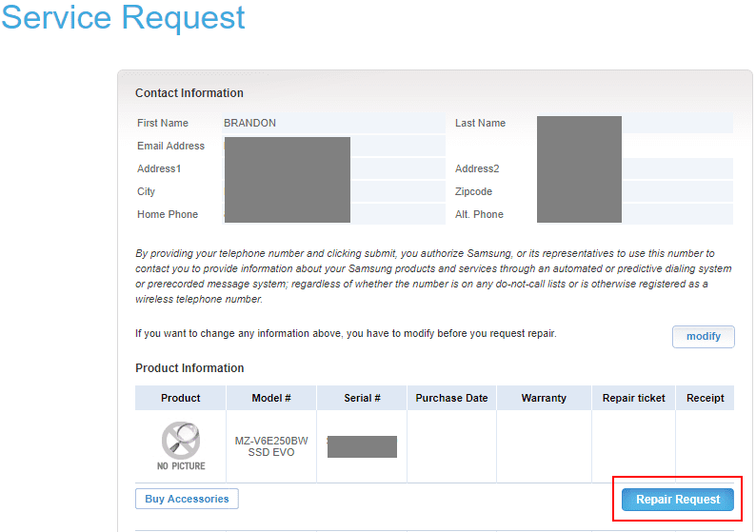
Task: Select the Repair ticket column header
Action: coord(634,398)
